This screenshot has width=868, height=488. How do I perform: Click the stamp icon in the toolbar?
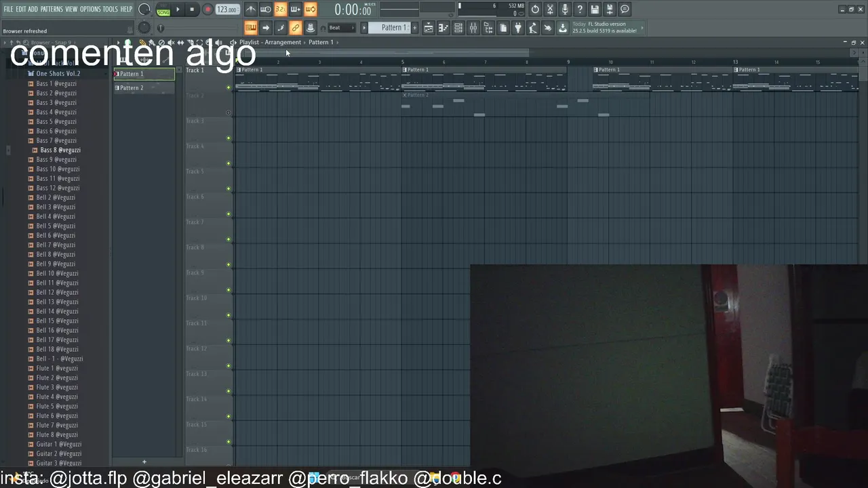pyautogui.click(x=311, y=28)
